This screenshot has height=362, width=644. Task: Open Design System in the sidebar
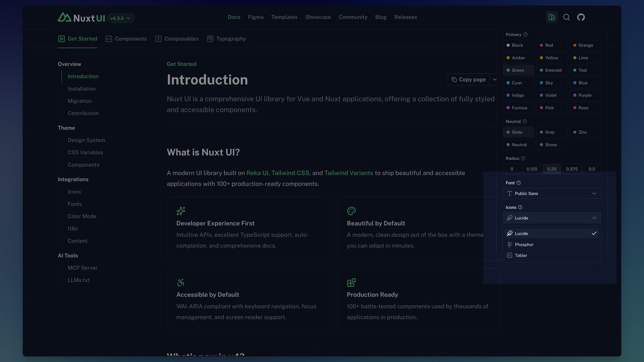click(x=86, y=141)
